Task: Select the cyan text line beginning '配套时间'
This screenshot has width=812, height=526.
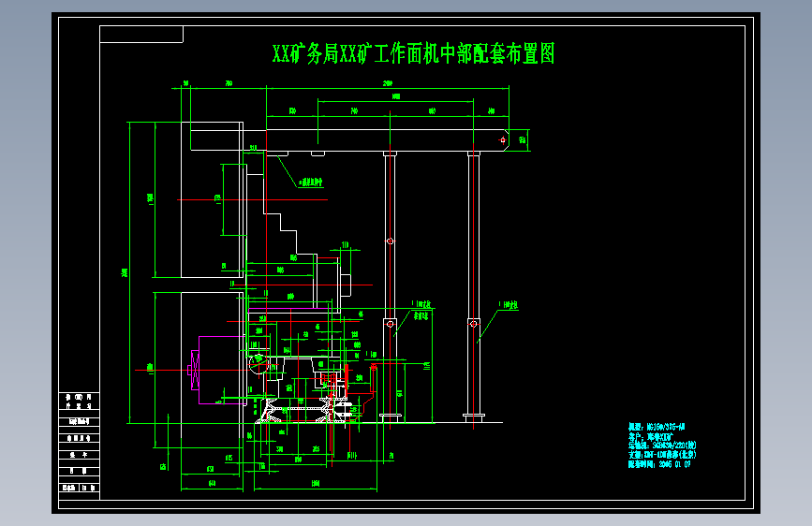Action: click(659, 464)
